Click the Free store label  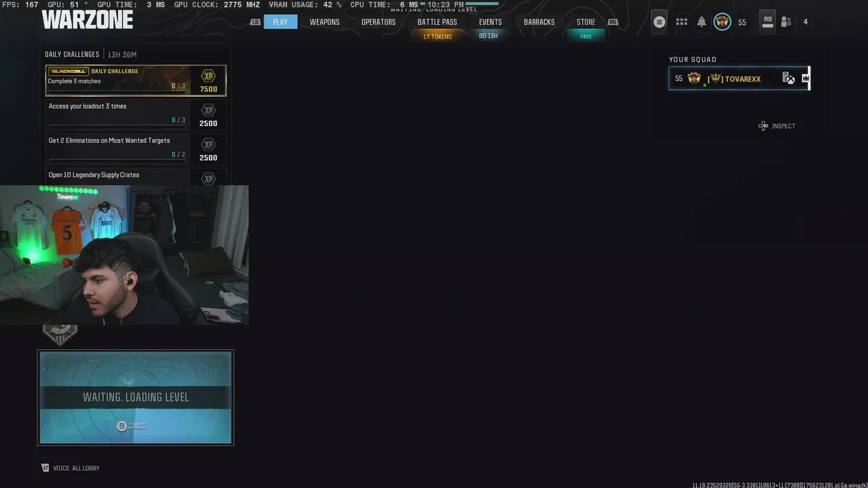tap(586, 37)
